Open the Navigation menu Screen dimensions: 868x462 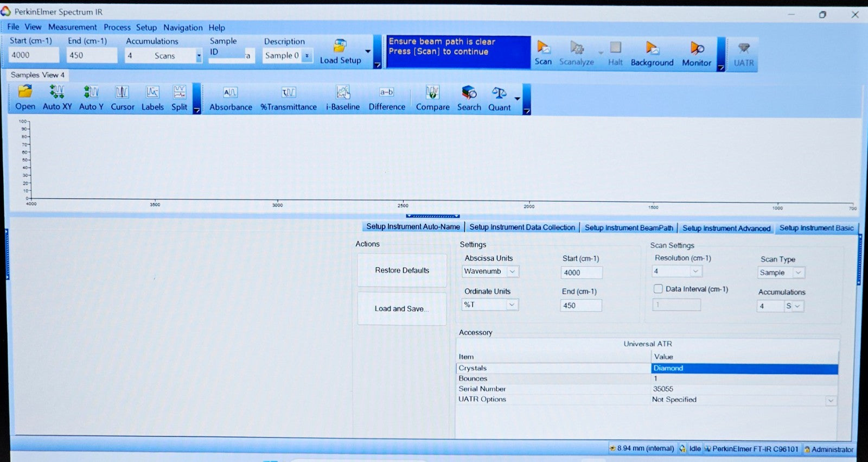click(x=183, y=28)
